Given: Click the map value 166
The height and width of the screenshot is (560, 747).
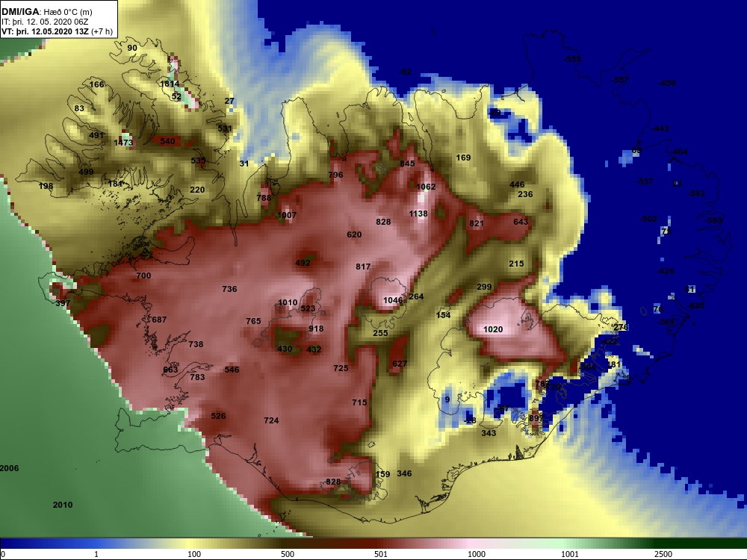Looking at the screenshot, I should click(x=96, y=84).
